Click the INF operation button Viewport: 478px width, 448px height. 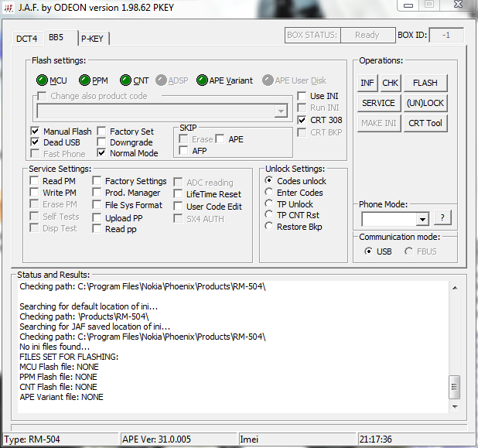367,83
